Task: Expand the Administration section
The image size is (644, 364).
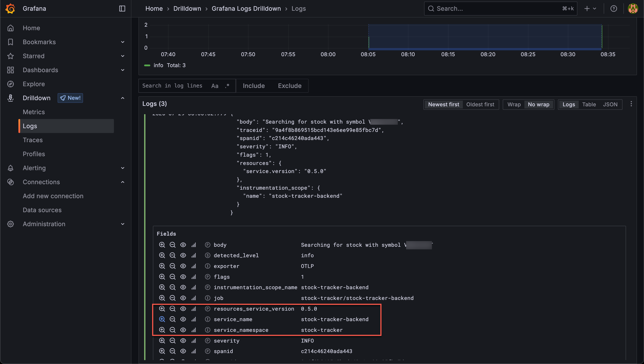Action: point(123,224)
